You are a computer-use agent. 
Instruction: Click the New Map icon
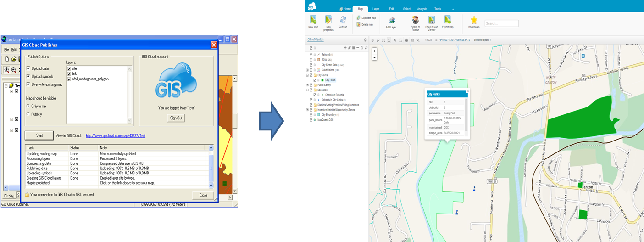coord(313,20)
